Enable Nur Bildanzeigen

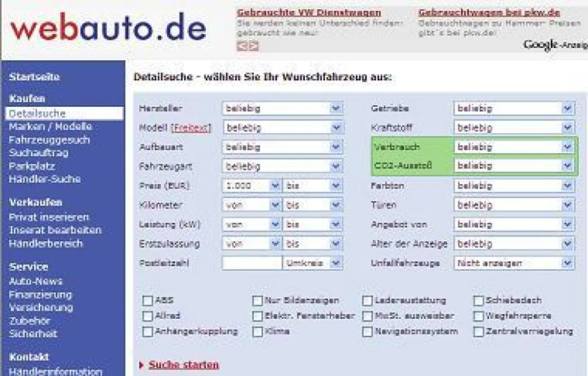tap(256, 300)
